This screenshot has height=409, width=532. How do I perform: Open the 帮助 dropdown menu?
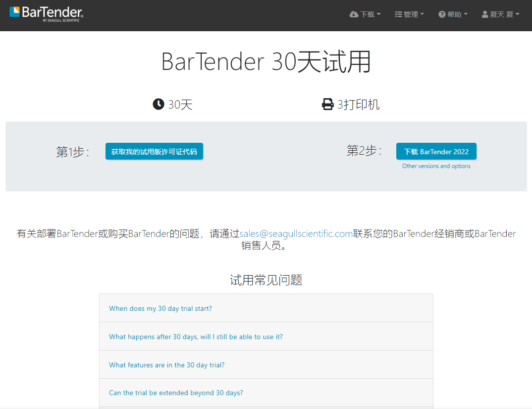453,14
